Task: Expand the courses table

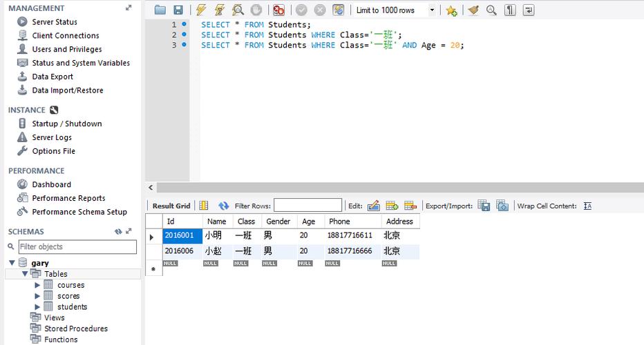Action: coord(37,285)
